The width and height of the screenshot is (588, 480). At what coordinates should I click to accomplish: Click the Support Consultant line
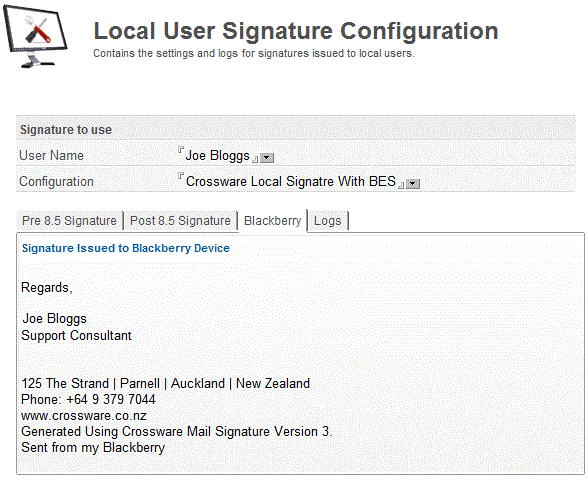(76, 335)
